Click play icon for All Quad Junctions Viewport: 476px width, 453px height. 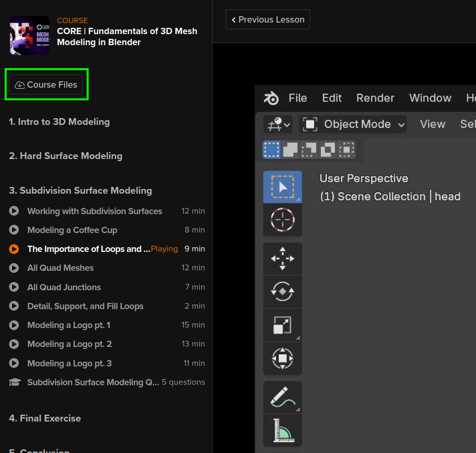point(14,287)
